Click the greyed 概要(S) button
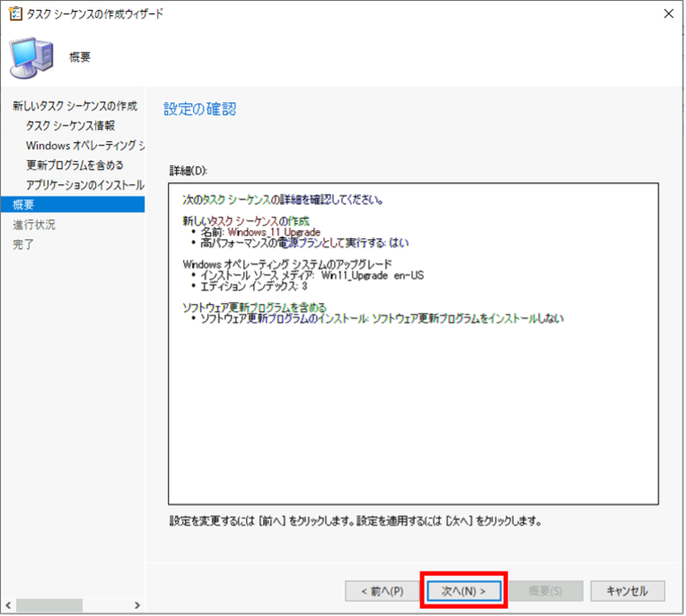The height and width of the screenshot is (616, 686). pyautogui.click(x=546, y=591)
